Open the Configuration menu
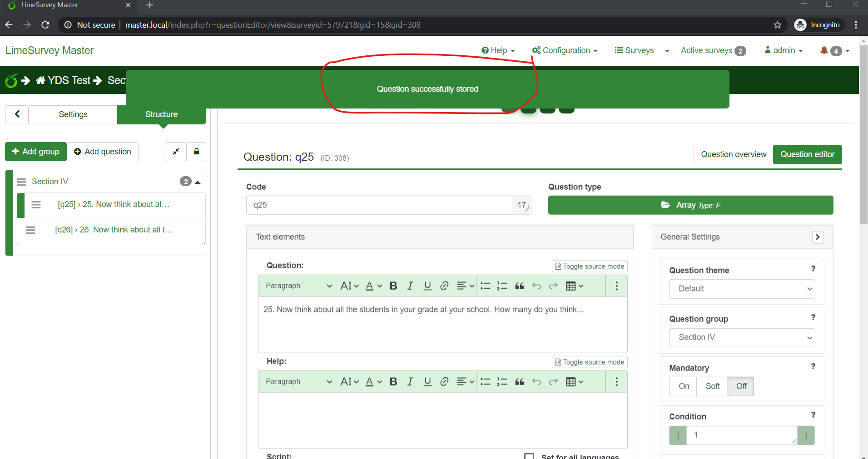 coord(565,50)
